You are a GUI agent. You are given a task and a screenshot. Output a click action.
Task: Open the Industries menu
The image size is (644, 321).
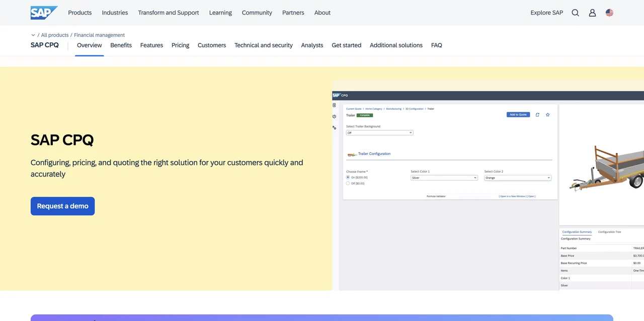point(115,13)
